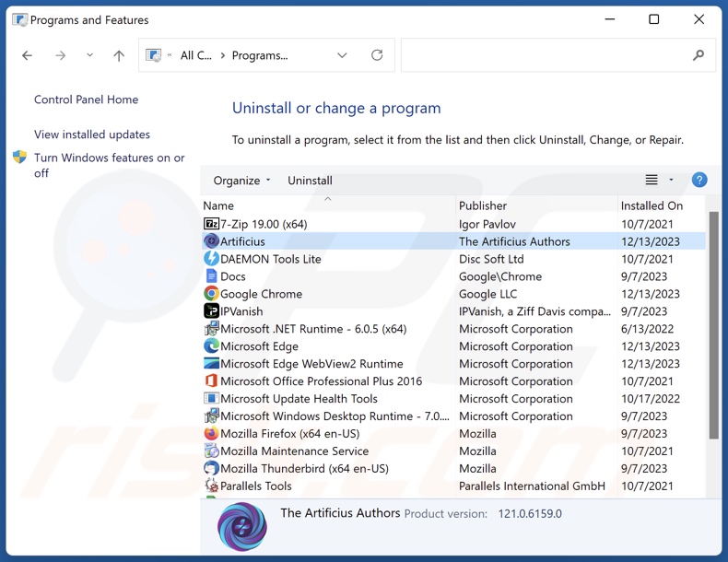Click the Microsoft Update Health Tools icon
Image resolution: width=728 pixels, height=562 pixels.
pos(211,398)
